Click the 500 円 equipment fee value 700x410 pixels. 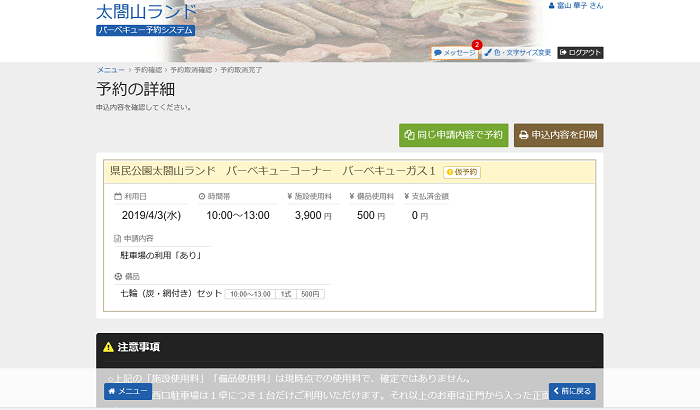click(371, 215)
